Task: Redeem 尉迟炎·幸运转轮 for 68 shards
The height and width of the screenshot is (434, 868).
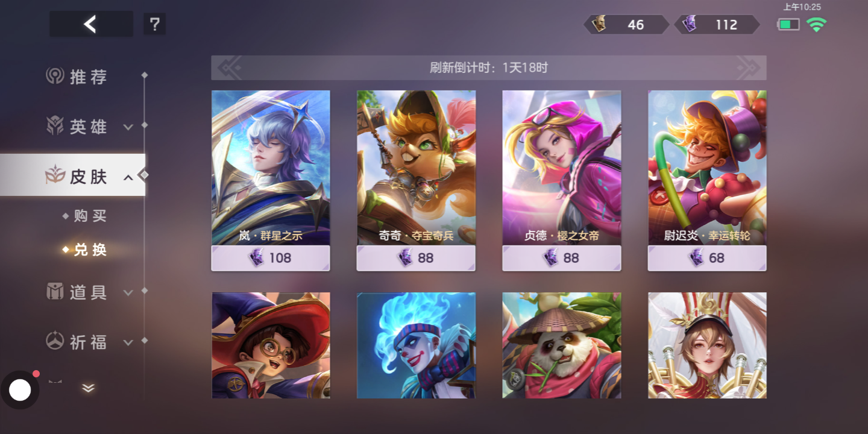Action: [707, 258]
